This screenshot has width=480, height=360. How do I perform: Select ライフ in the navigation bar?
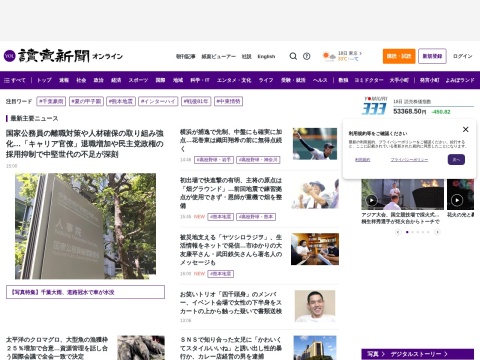coord(266,80)
